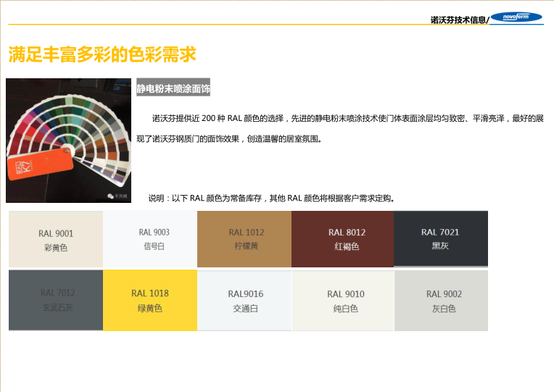Viewport: 554px width, 392px height.
Task: Click the 静电粉末喷涂面饰 label
Action: point(173,87)
